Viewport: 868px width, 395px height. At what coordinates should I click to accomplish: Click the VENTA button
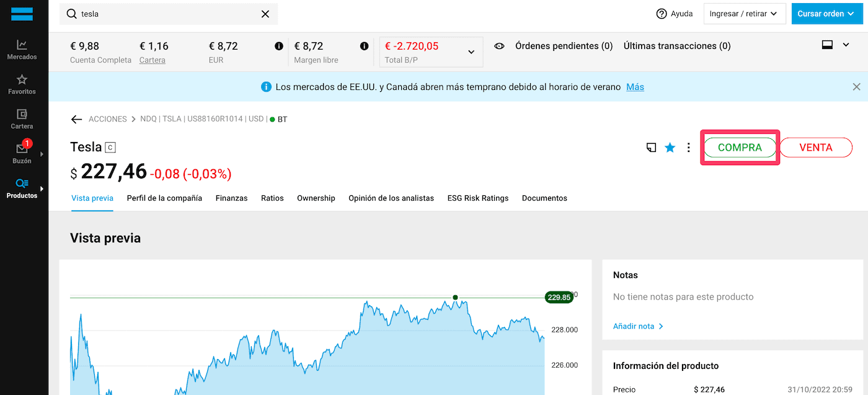[816, 148]
